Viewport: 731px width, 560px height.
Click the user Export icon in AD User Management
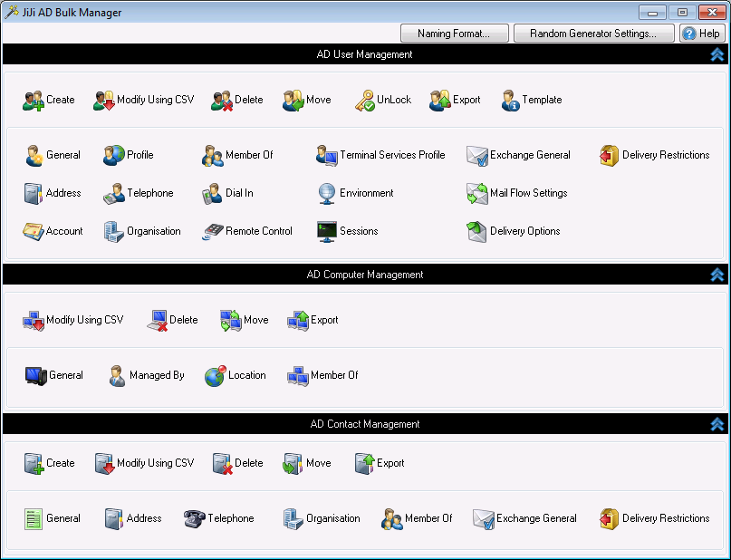[439, 101]
